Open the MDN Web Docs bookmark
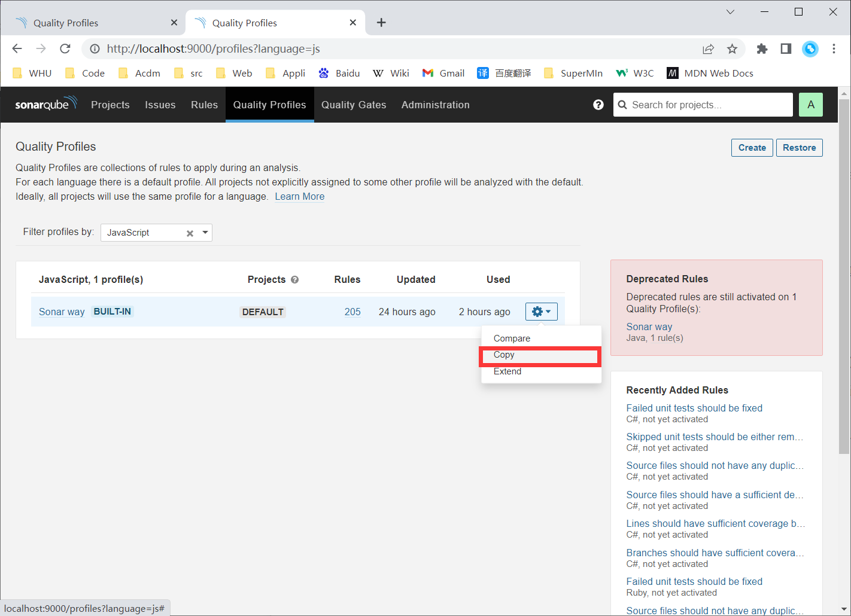This screenshot has height=616, width=851. pyautogui.click(x=710, y=73)
